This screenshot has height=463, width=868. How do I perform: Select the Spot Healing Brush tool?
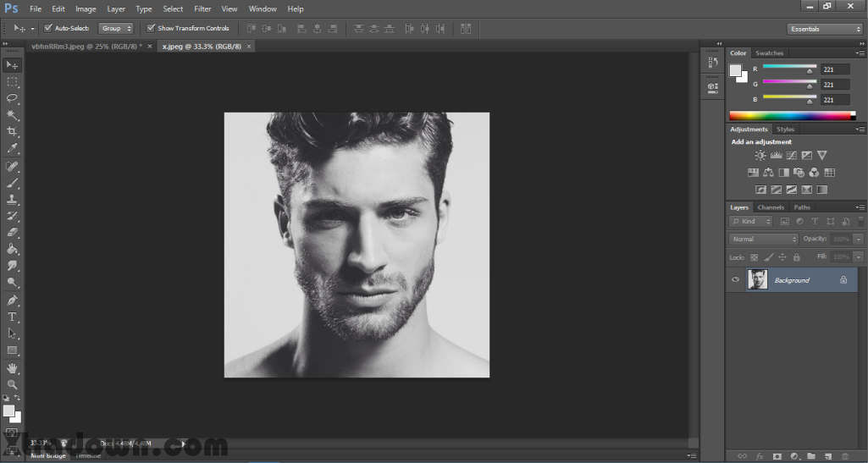coord(12,167)
